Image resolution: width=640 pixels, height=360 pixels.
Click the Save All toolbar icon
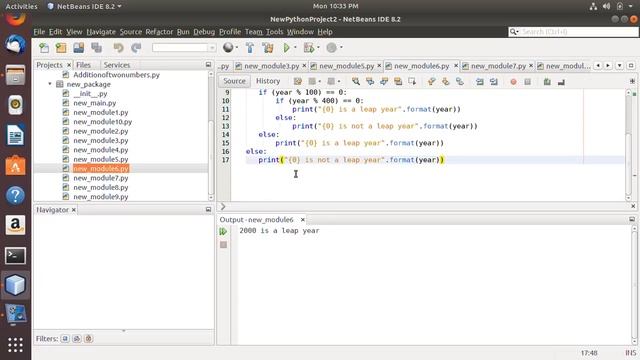coord(97,48)
